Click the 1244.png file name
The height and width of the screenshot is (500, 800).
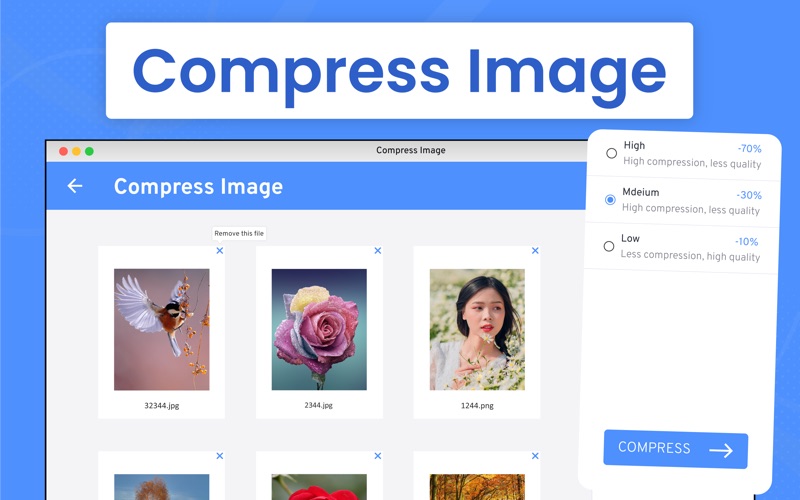[x=477, y=406]
